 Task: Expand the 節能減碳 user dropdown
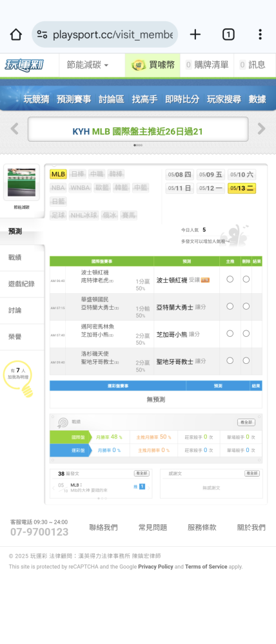coord(88,65)
